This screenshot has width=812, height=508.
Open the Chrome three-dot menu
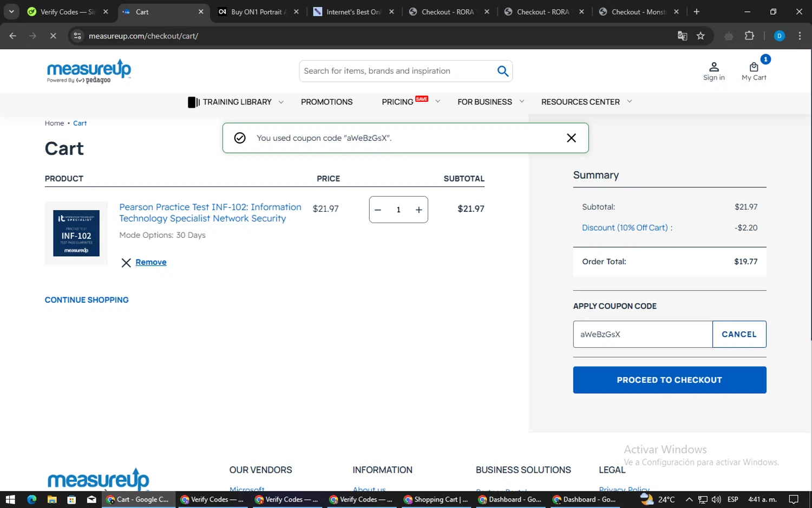[x=800, y=36]
